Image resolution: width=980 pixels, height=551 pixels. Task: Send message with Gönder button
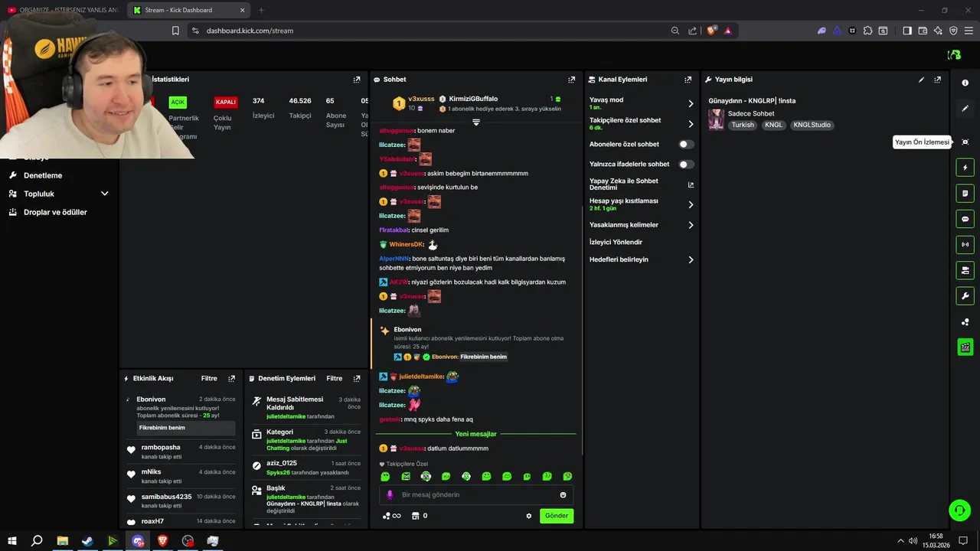tap(557, 516)
